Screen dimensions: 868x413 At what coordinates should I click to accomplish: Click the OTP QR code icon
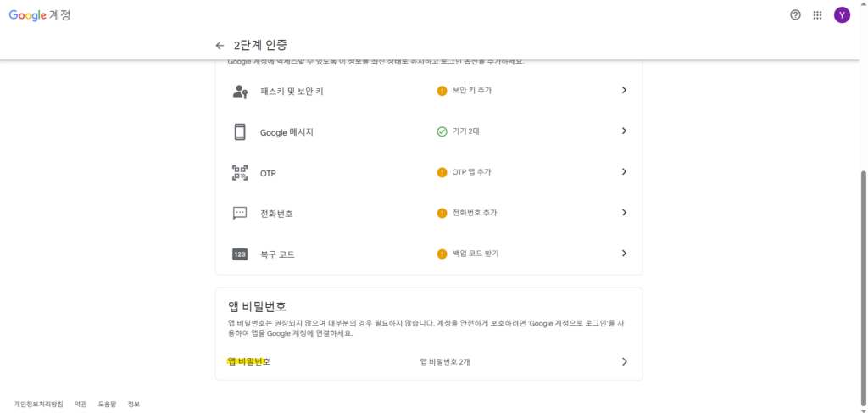tap(240, 172)
